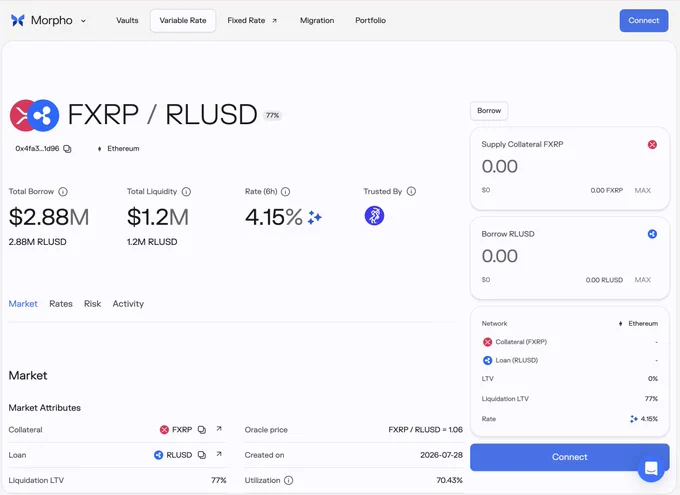Click the oracle price FXRP / RLUSD = 1.06
Screen dimensions: 680x495
coord(425,429)
